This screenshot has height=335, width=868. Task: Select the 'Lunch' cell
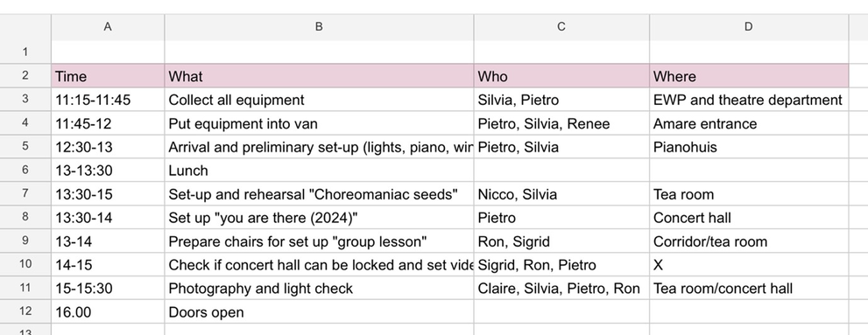pos(319,171)
